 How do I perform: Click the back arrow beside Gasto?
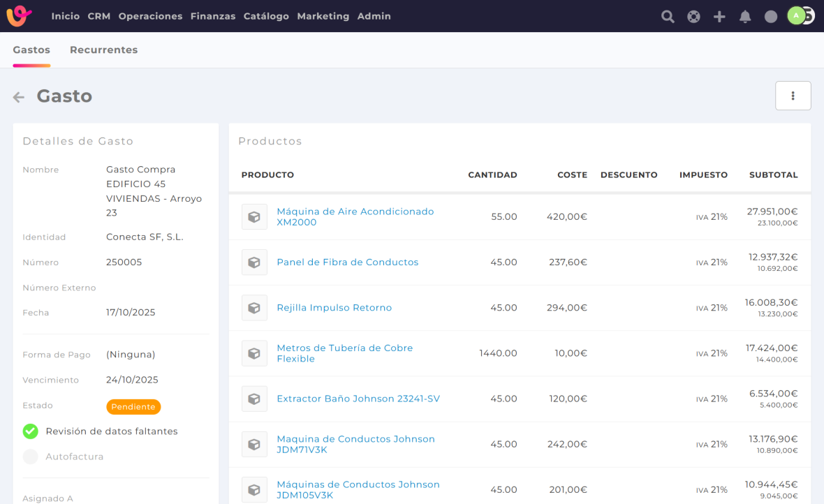(x=19, y=97)
